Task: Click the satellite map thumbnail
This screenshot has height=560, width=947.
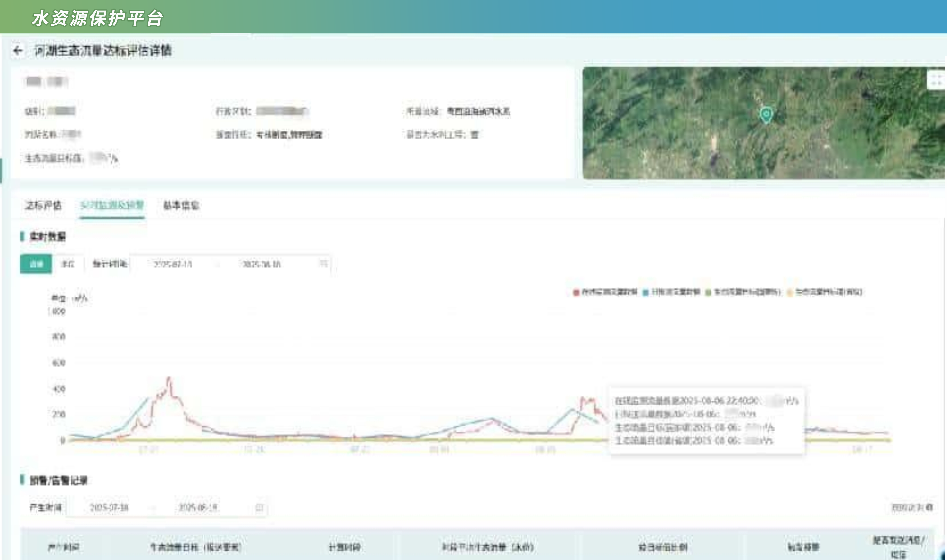Action: coord(764,123)
